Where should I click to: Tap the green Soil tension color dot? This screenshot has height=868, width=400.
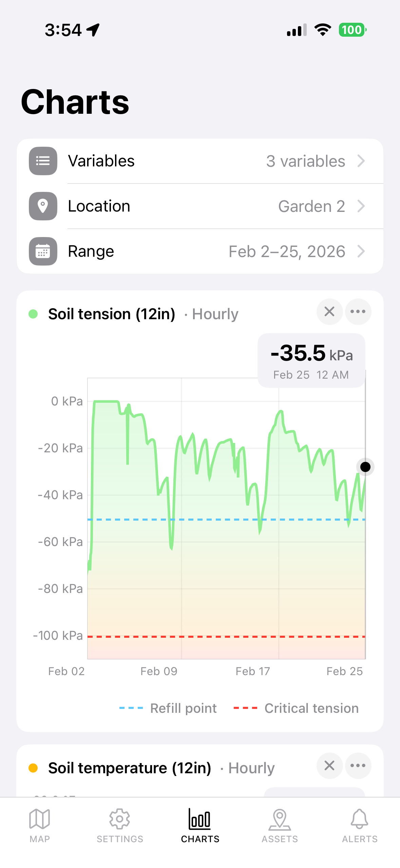click(33, 314)
